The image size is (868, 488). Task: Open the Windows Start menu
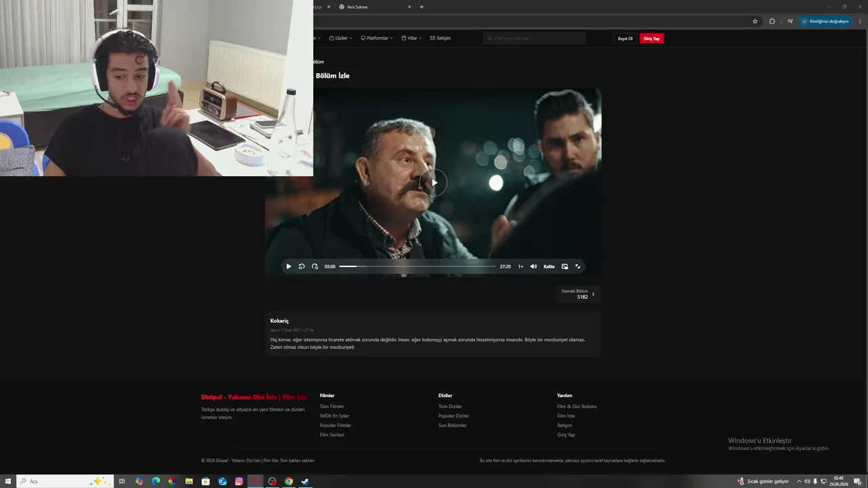(x=8, y=481)
